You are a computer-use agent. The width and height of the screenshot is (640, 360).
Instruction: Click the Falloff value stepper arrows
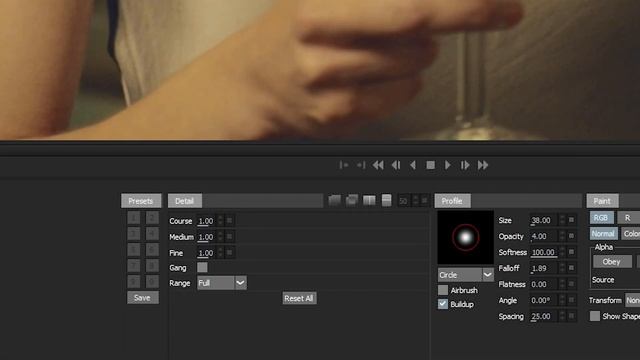(562, 268)
